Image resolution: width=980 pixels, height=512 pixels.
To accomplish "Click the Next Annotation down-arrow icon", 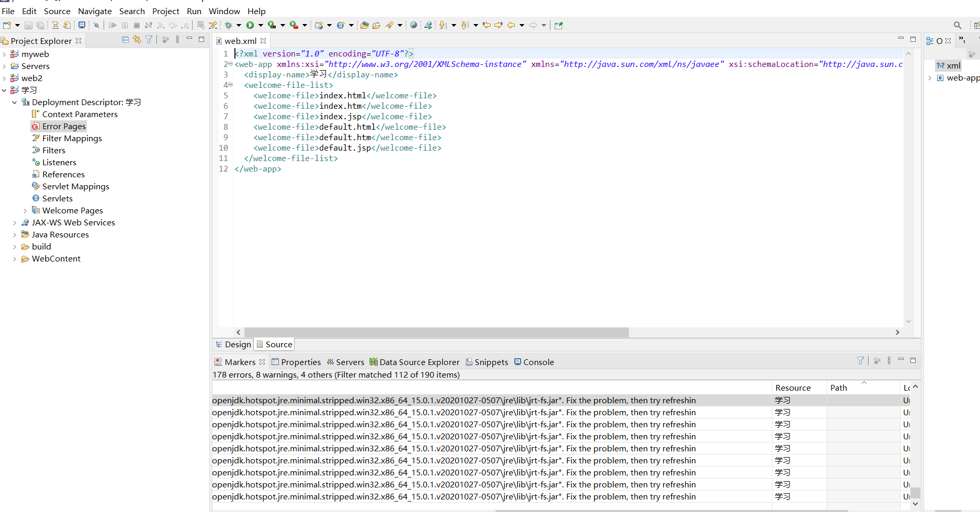I will click(443, 25).
